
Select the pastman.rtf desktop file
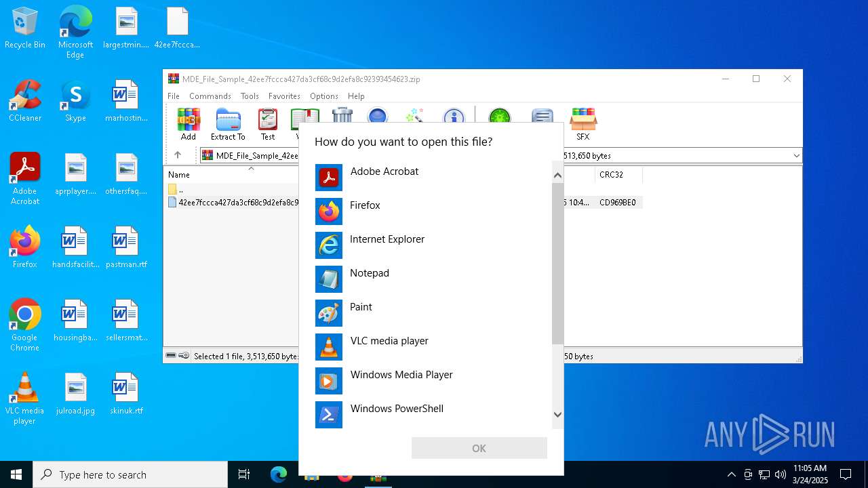(x=126, y=247)
